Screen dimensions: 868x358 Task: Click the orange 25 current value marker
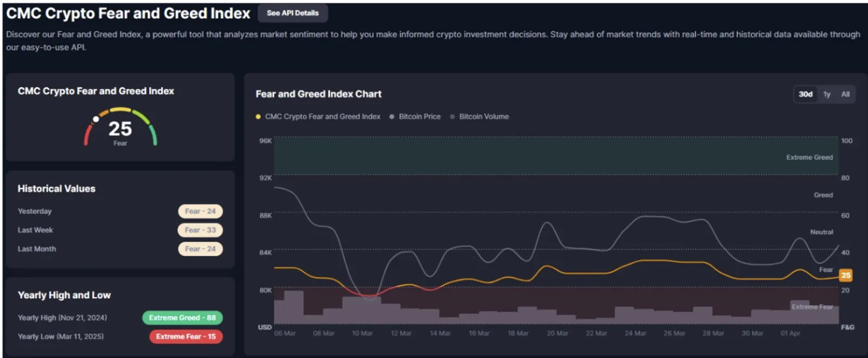[x=846, y=275]
